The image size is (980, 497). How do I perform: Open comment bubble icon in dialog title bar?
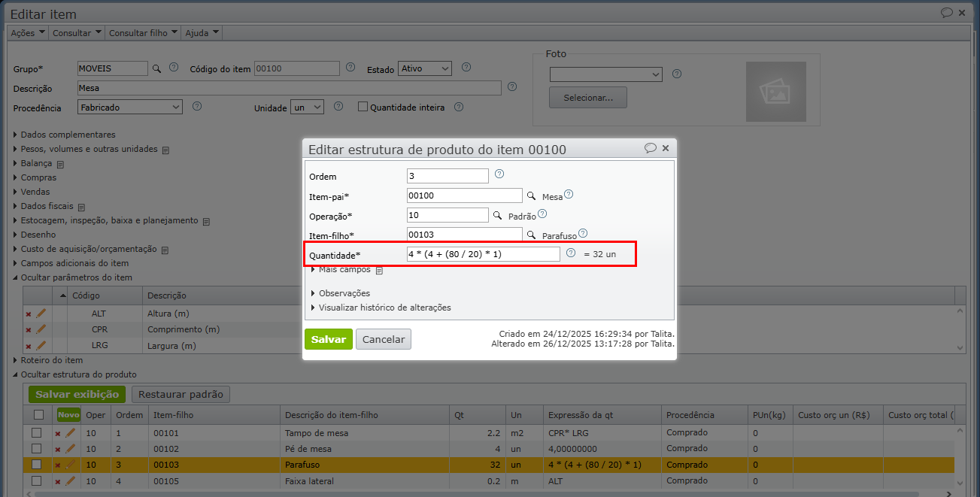tap(651, 148)
